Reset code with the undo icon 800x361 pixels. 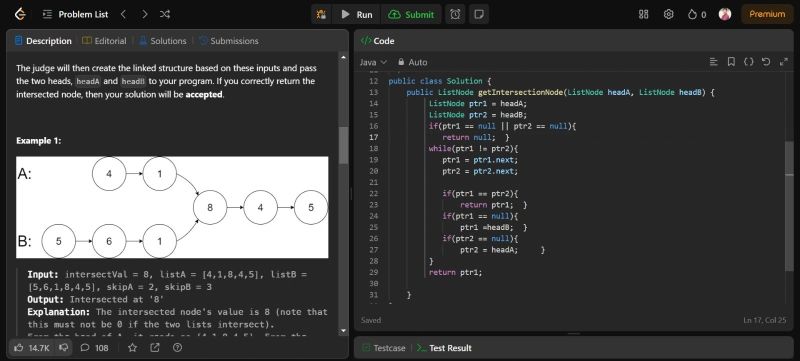[766, 62]
